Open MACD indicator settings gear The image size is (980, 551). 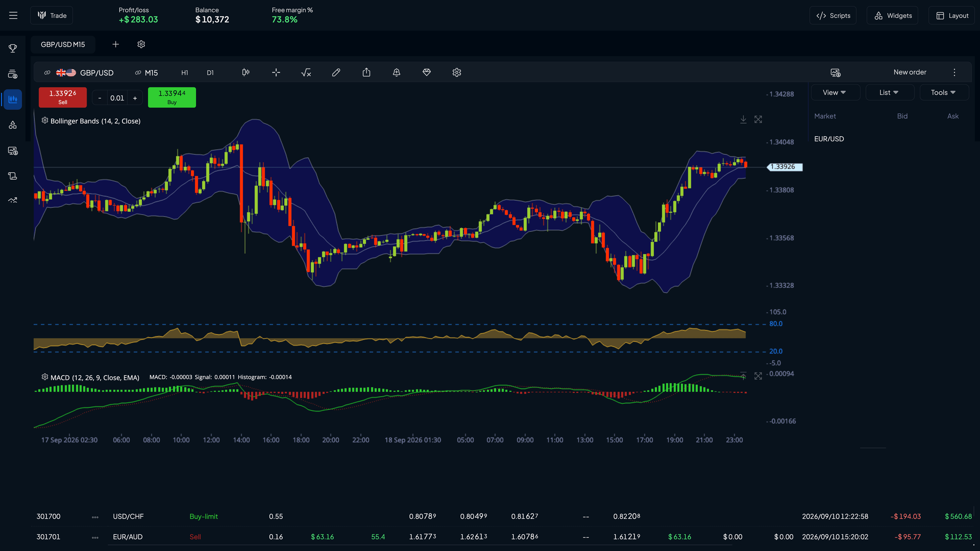[x=45, y=377]
